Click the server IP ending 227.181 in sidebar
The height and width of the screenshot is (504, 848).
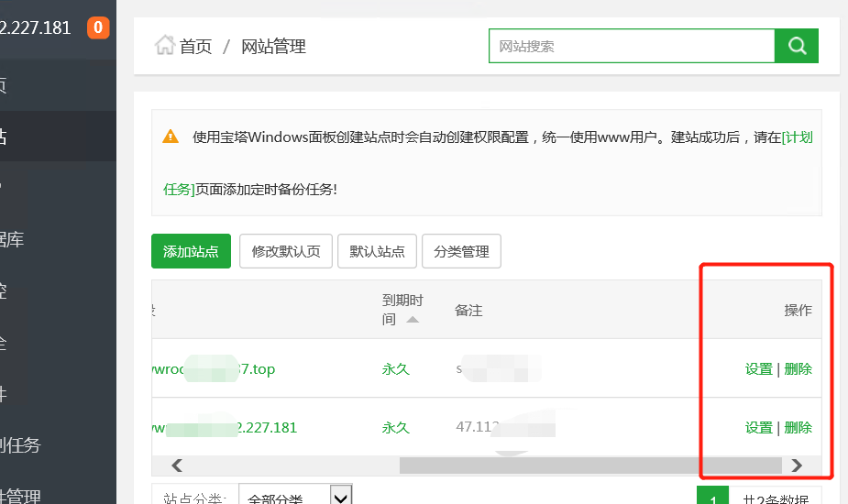pos(35,28)
